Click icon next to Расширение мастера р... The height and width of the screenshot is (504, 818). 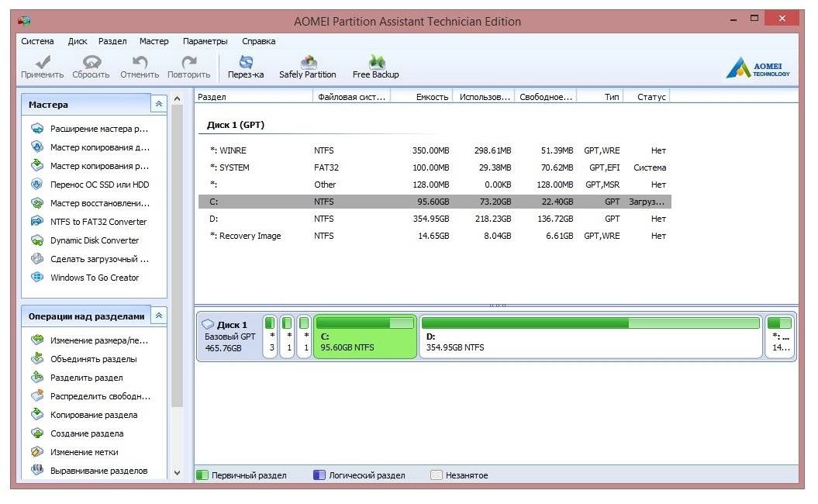37,129
